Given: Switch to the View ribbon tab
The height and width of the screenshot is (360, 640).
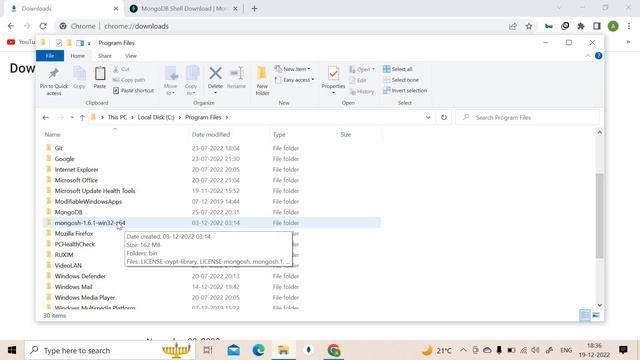Looking at the screenshot, I should (x=131, y=56).
